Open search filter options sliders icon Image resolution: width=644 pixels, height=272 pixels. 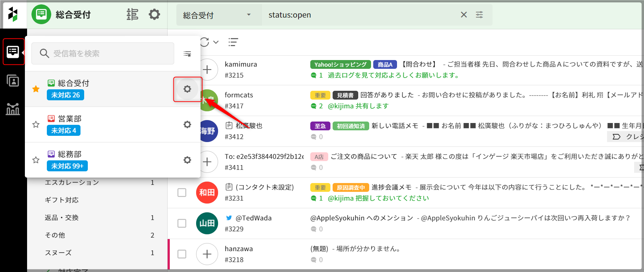pos(479,15)
